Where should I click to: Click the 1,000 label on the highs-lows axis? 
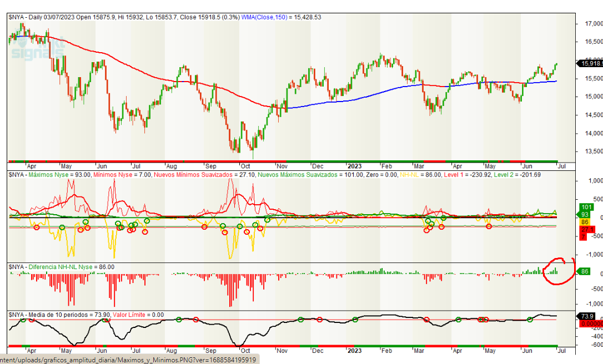point(595,181)
